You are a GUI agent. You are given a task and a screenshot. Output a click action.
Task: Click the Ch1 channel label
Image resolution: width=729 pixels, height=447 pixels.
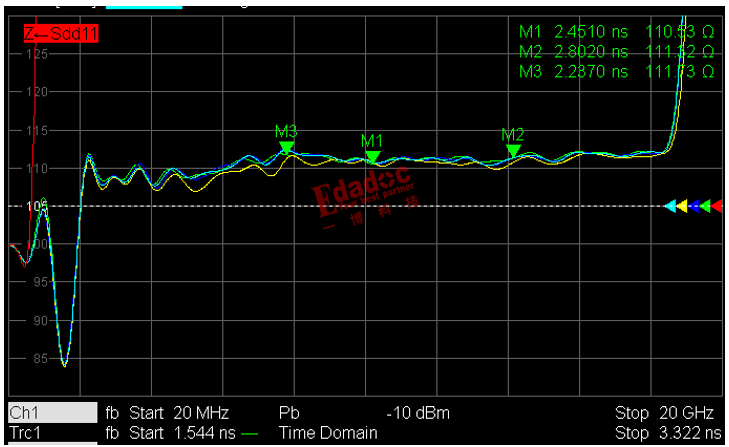[x=53, y=413]
